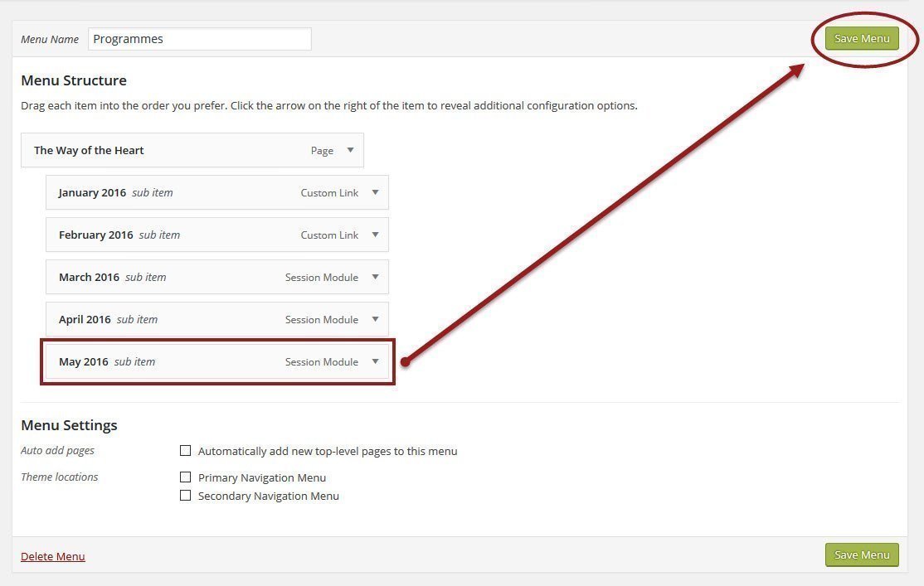This screenshot has width=924, height=586.
Task: Open the March 2016 item settings arrow
Action: coord(375,277)
